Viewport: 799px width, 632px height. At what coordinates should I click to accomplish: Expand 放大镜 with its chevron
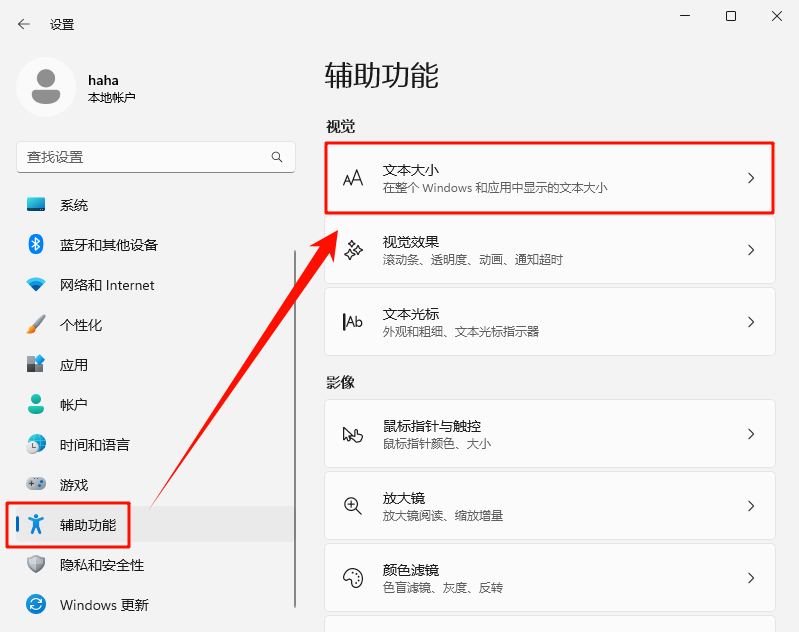751,506
